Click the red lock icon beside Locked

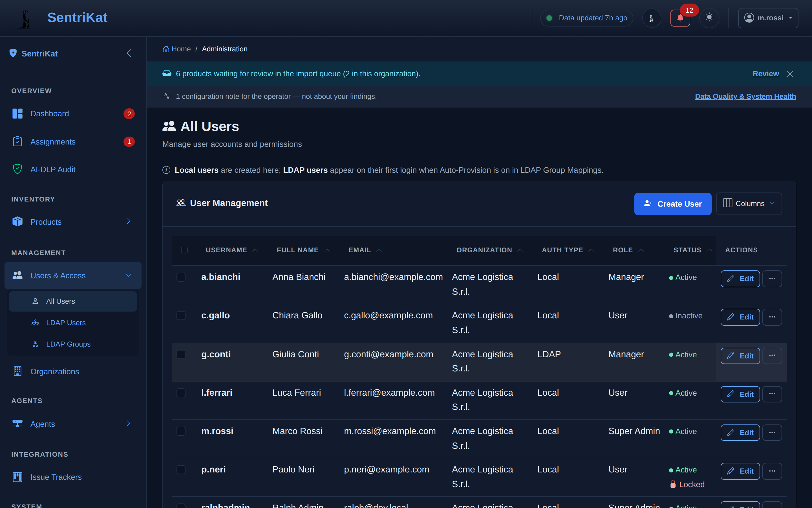673,484
